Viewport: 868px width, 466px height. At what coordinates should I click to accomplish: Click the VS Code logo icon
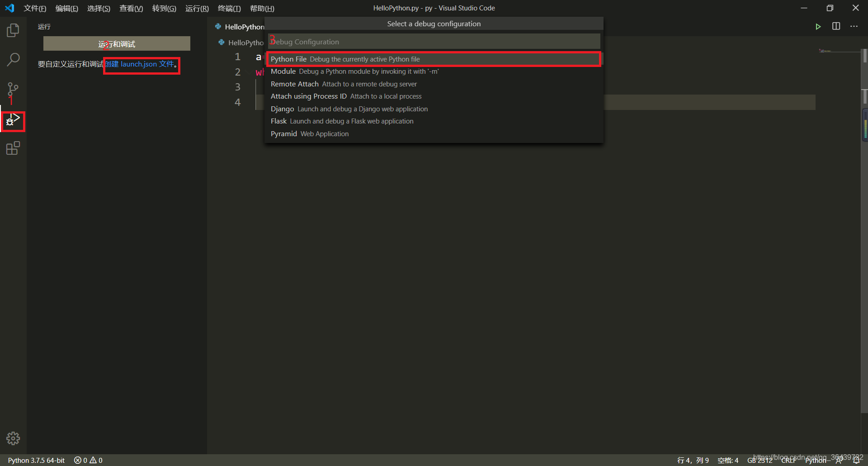[9, 8]
